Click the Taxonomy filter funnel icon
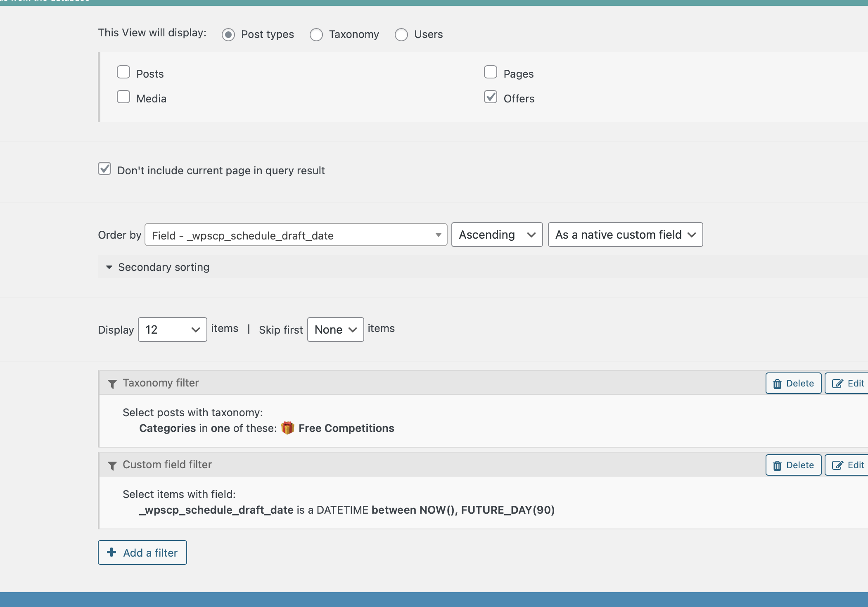The height and width of the screenshot is (607, 868). (112, 384)
